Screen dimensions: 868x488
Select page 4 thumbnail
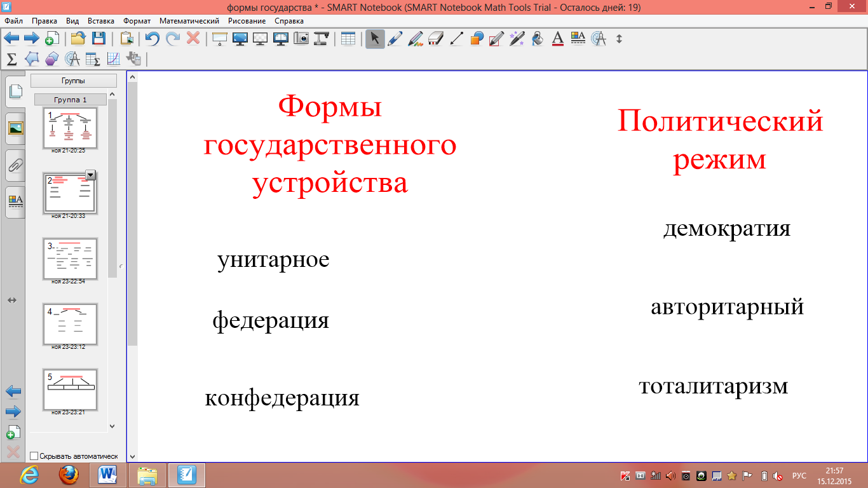[x=70, y=324]
